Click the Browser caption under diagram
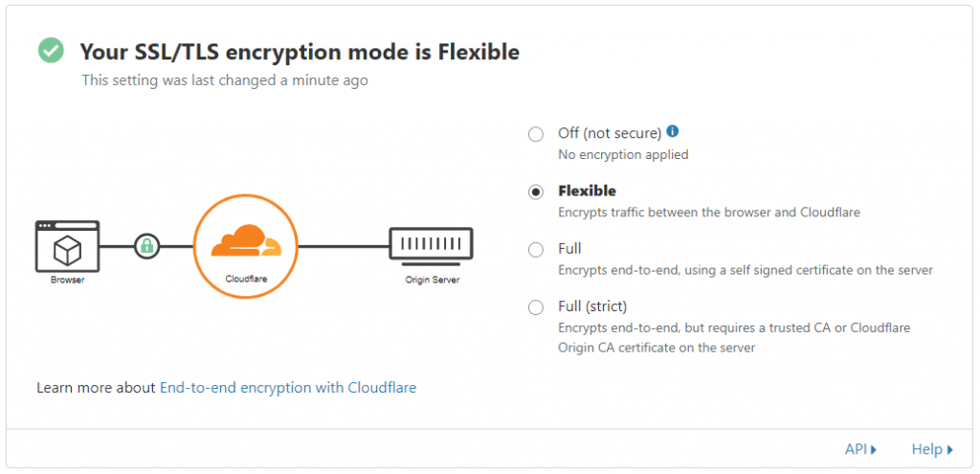Viewport: 980px width, 474px height. [67, 281]
